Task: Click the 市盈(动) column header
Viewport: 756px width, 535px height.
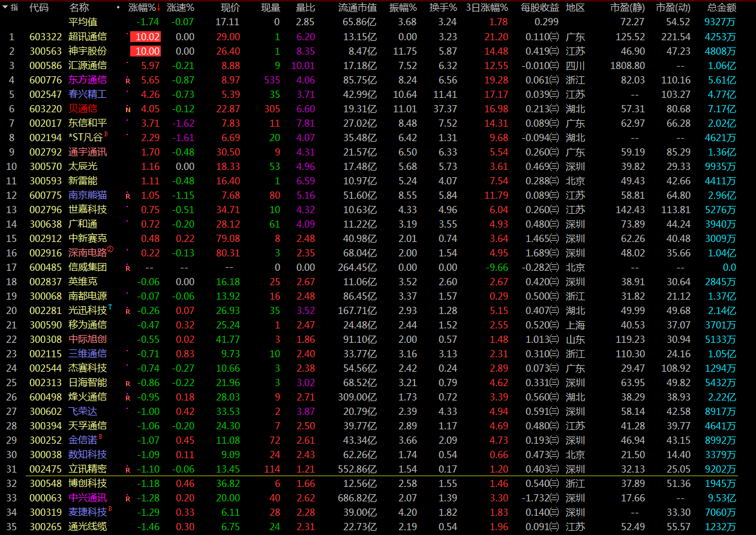Action: pos(673,8)
